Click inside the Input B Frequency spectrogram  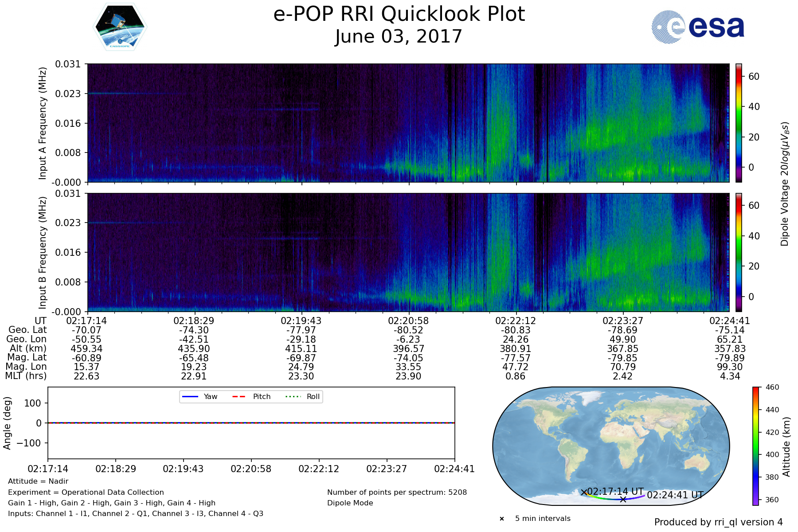pyautogui.click(x=408, y=252)
